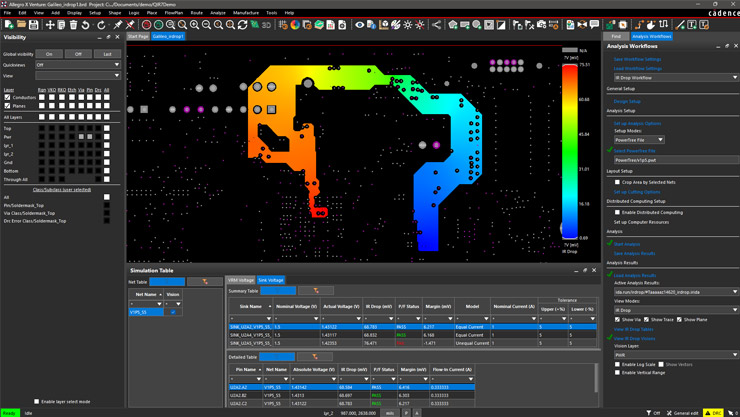Open the Analyze menu
Image resolution: width=740 pixels, height=417 pixels.
point(218,13)
